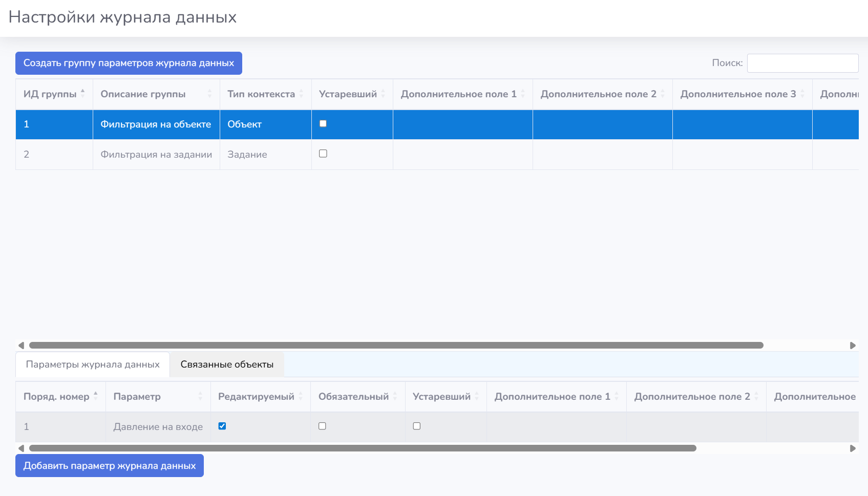Click Добавить параметр журнала данных button
The width and height of the screenshot is (868, 496).
110,466
